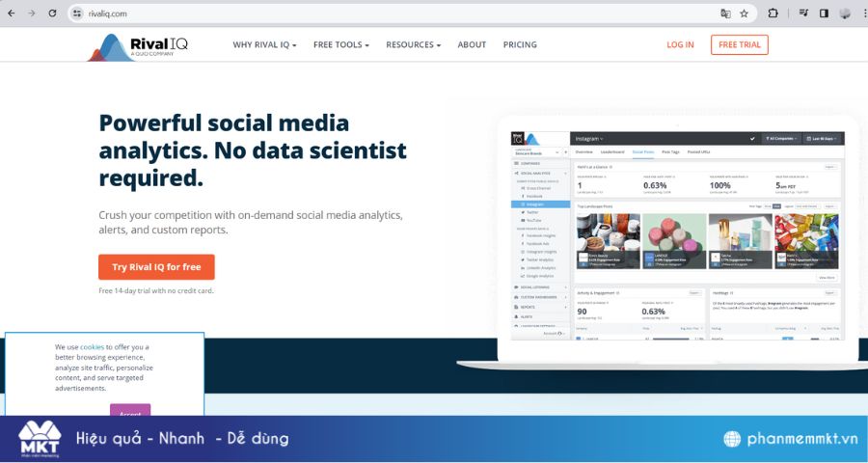
Task: Click the Free 14-day trial note
Action: pos(156,290)
